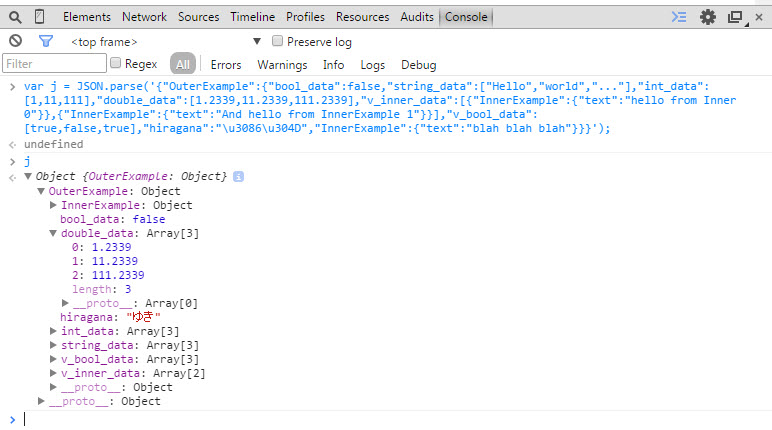Click the value 1.2339 at index 0
This screenshot has width=772, height=430.
[x=111, y=247]
